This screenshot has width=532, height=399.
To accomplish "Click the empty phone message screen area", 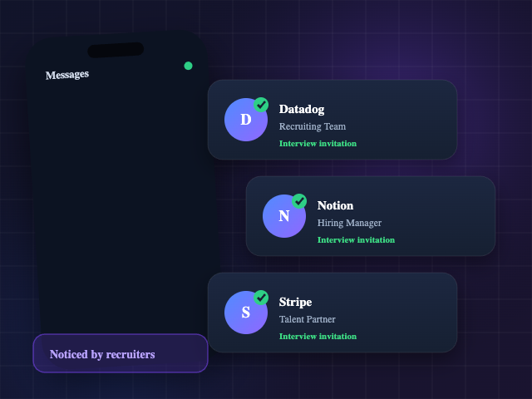I will coord(119,204).
